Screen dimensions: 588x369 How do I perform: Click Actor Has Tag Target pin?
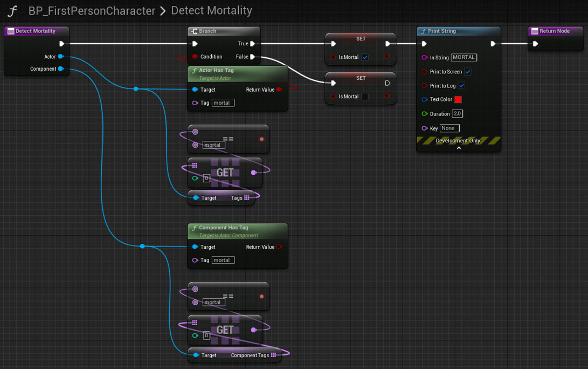coord(195,90)
